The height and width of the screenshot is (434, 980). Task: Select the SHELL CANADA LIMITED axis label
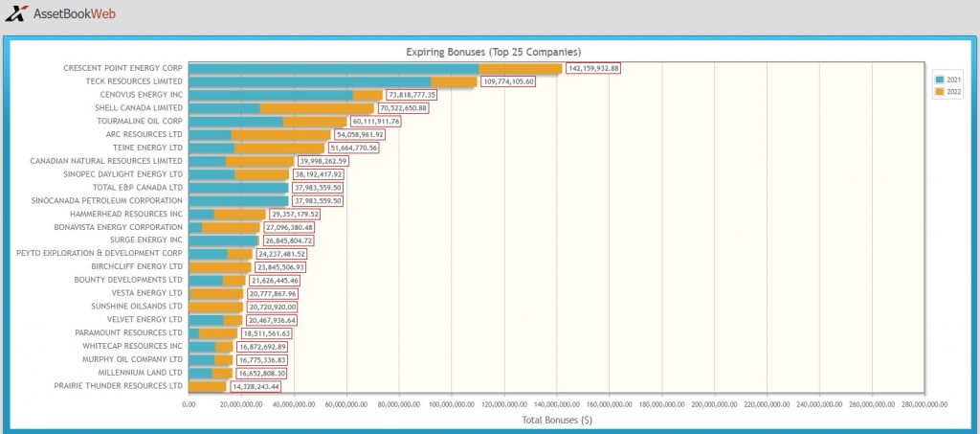point(139,107)
